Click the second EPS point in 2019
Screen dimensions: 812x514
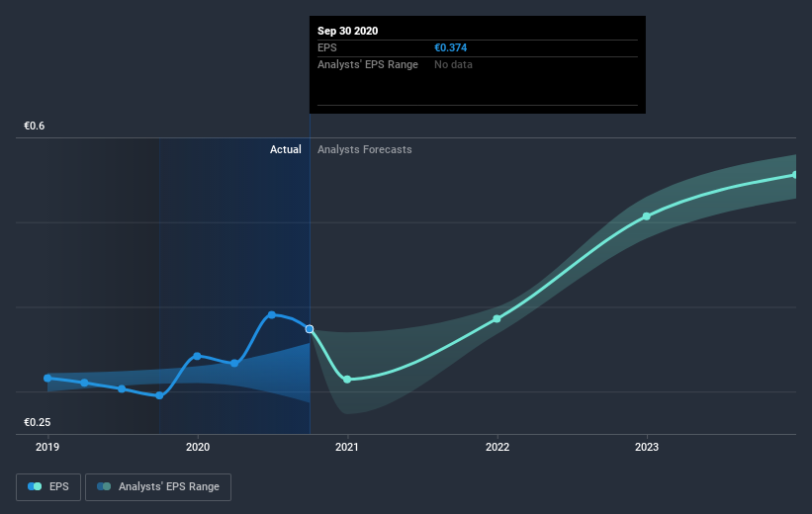click(x=84, y=384)
